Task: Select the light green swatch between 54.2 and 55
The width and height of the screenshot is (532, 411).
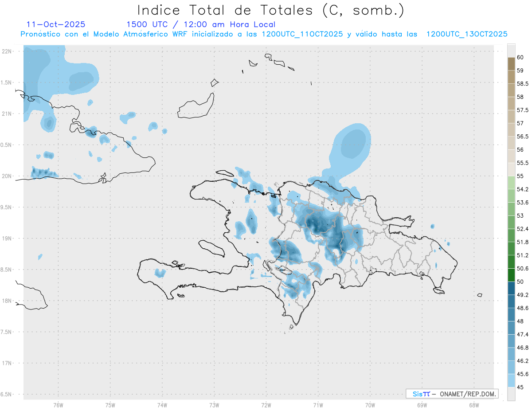Action: click(x=511, y=183)
